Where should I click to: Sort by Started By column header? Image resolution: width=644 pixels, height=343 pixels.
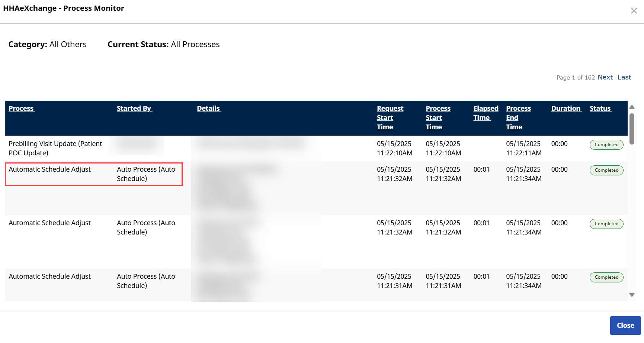click(134, 109)
